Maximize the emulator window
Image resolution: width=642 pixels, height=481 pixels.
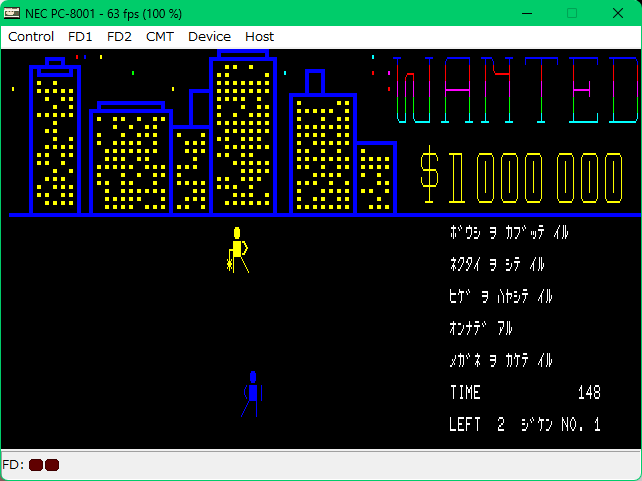[572, 13]
